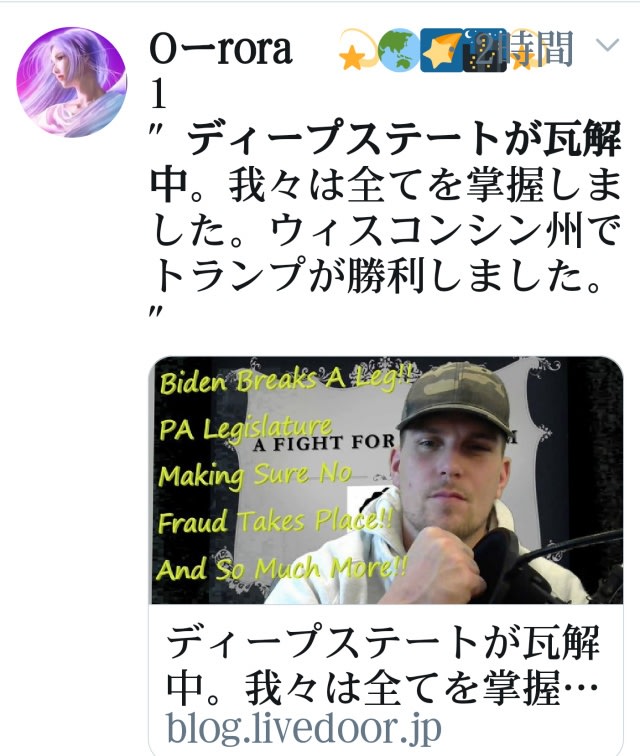Click the And So Much More text
The height and width of the screenshot is (756, 640).
pyautogui.click(x=283, y=568)
